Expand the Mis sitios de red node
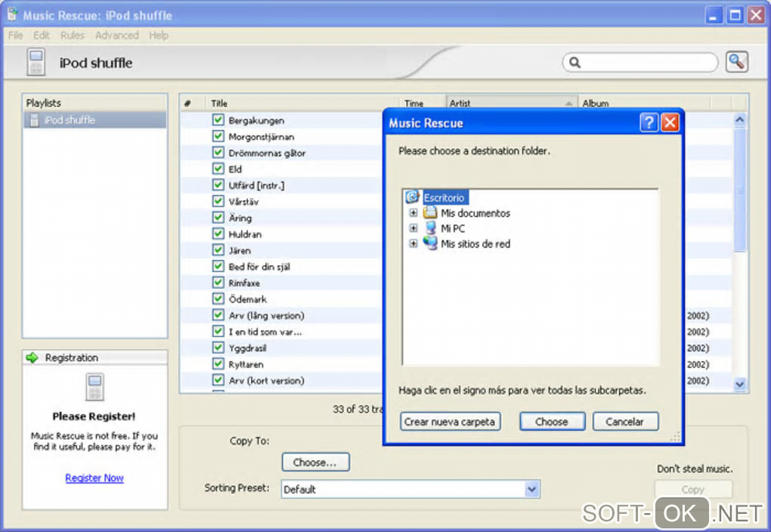This screenshot has width=771, height=532. pos(413,243)
